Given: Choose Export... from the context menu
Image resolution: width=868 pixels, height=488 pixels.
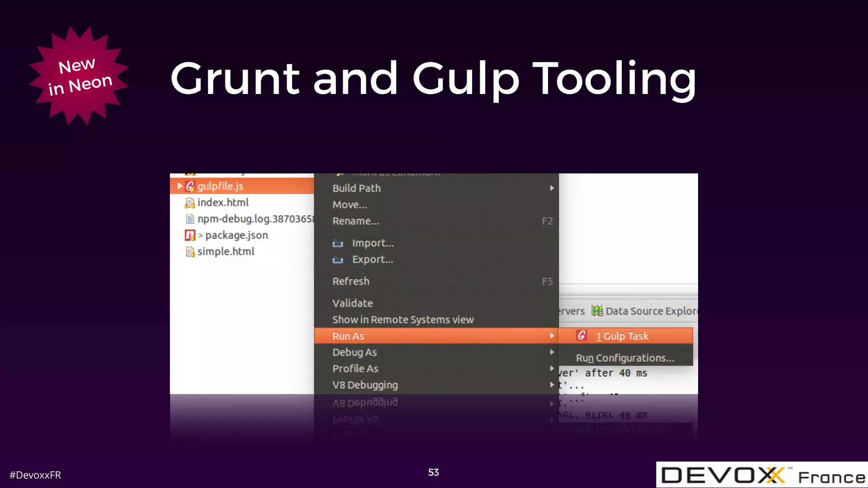Looking at the screenshot, I should 436,260.
